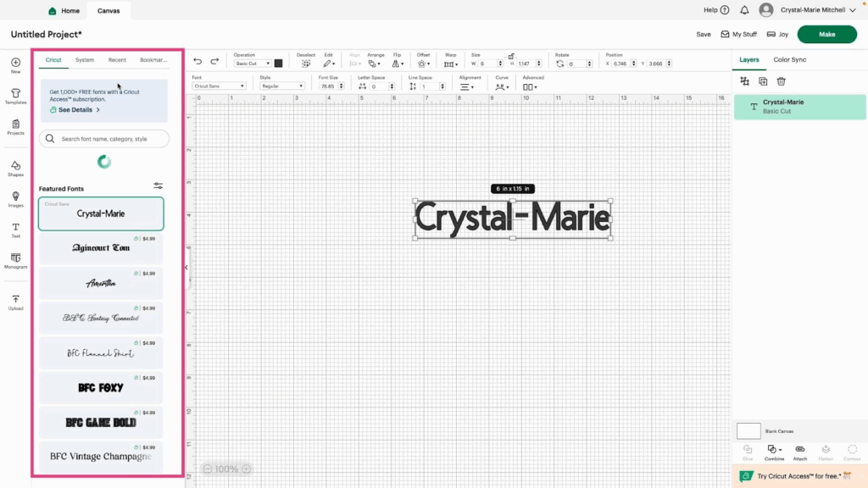The height and width of the screenshot is (488, 868).
Task: Open My Stuff
Action: 738,34
